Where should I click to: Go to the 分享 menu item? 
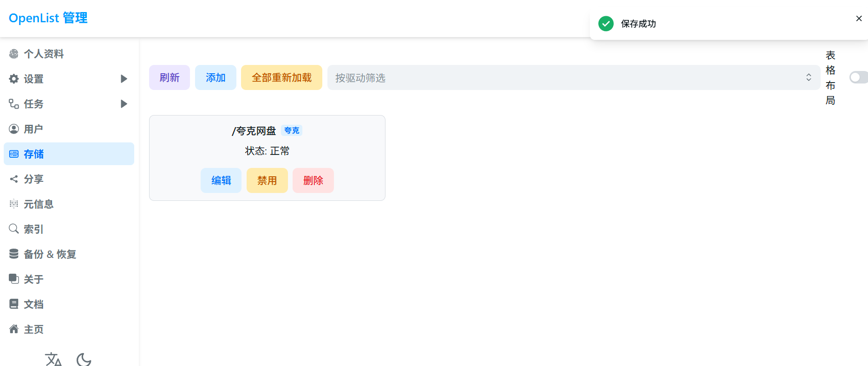[33, 179]
